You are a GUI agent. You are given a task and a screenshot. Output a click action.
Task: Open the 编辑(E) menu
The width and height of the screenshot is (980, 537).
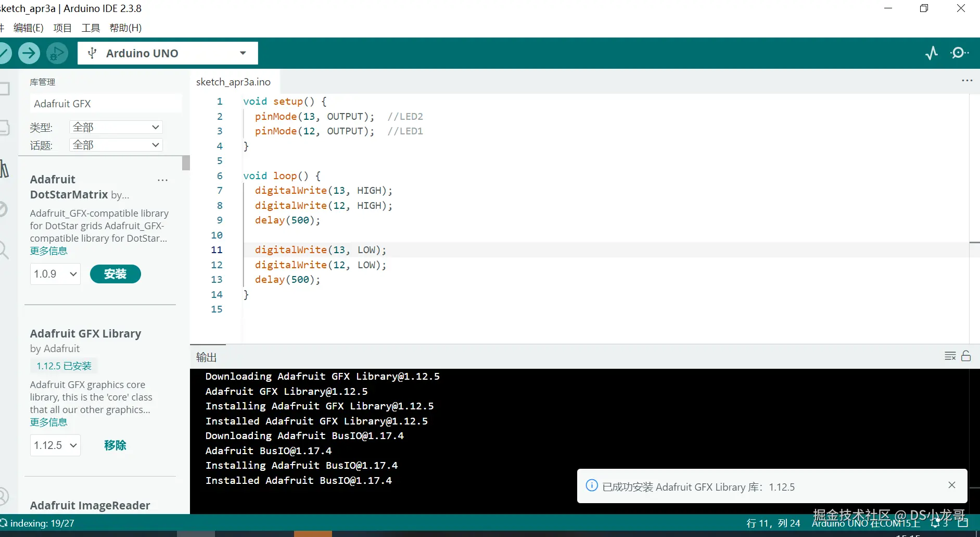tap(29, 28)
